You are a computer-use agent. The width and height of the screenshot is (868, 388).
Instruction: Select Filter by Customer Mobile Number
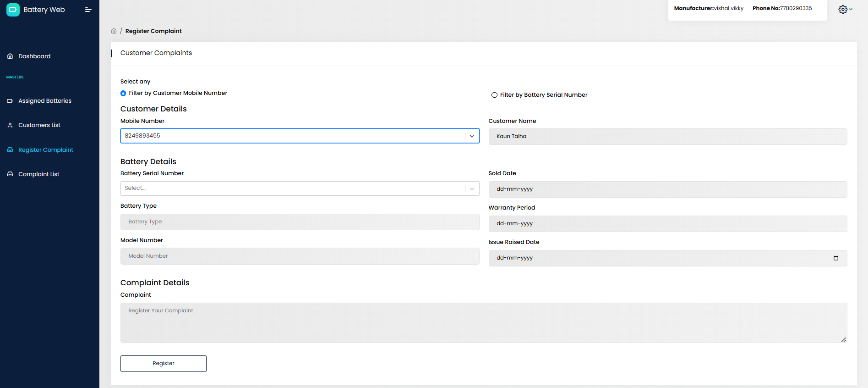tap(123, 94)
